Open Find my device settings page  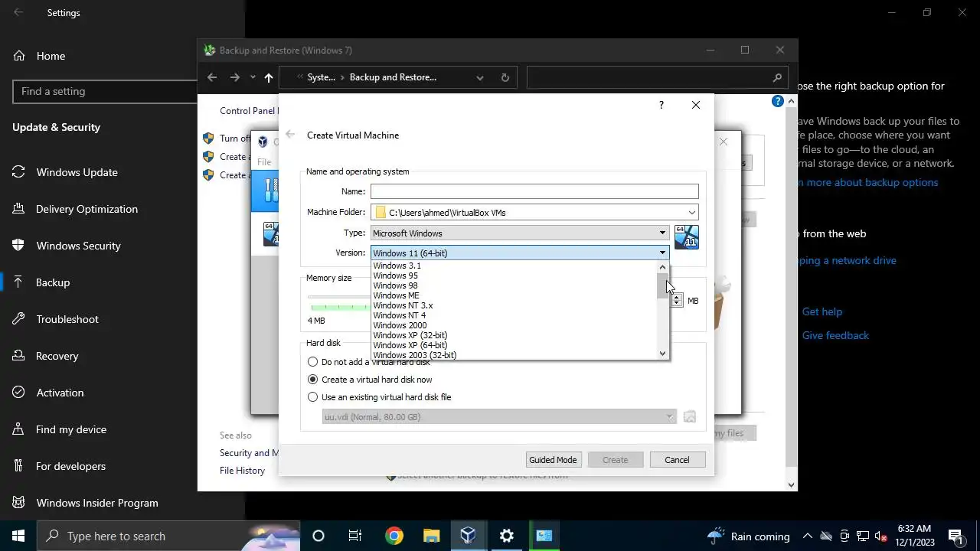[71, 429]
